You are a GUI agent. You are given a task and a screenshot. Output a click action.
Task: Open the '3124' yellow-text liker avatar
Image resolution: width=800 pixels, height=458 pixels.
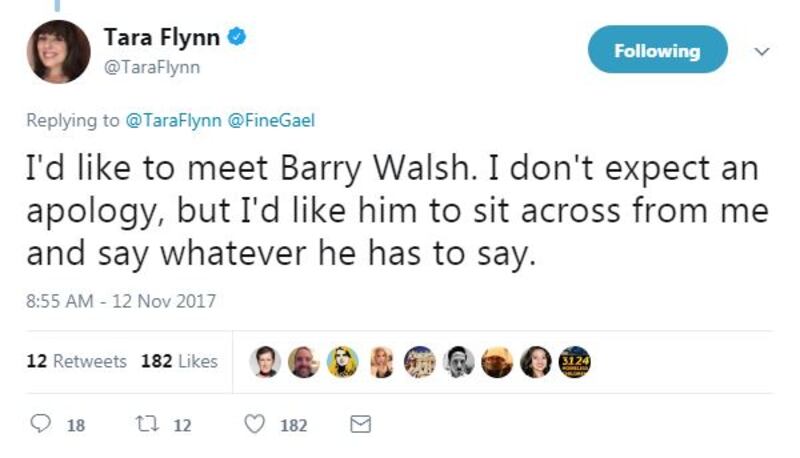(573, 361)
